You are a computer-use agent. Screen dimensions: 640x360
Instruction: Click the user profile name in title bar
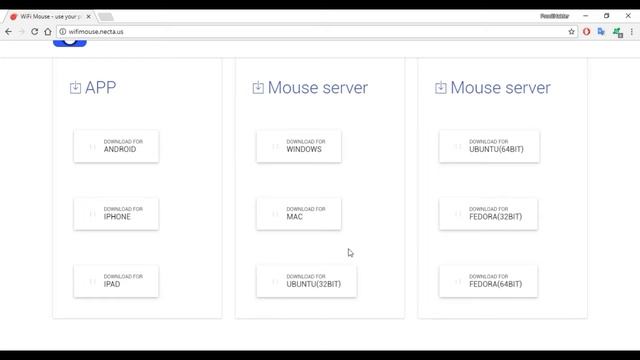point(554,16)
